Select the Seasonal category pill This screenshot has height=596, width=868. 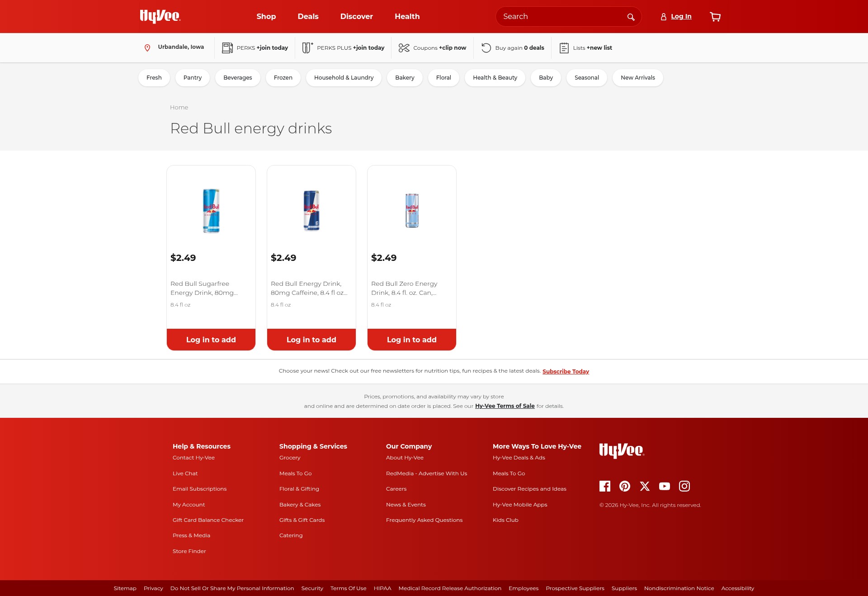point(587,78)
